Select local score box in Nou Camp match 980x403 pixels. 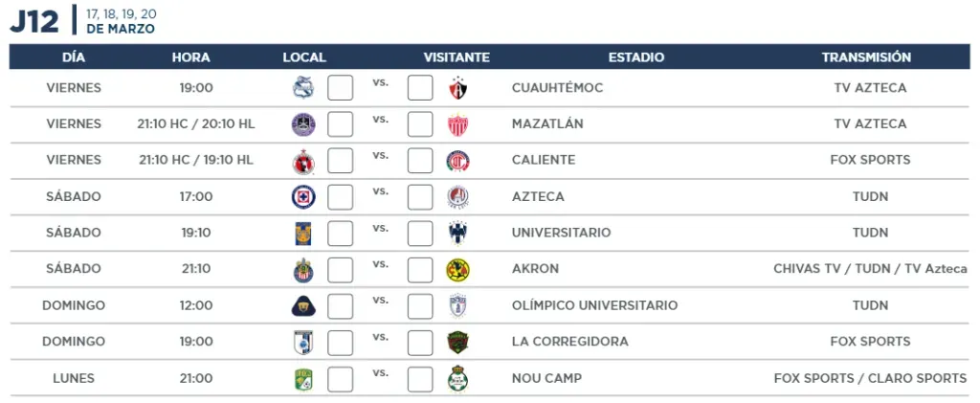click(340, 379)
